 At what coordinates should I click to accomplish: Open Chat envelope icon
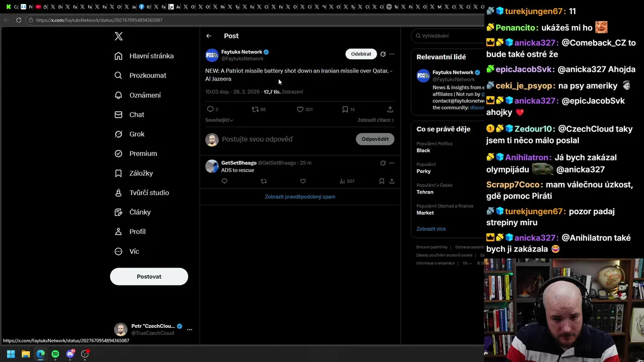(x=118, y=115)
